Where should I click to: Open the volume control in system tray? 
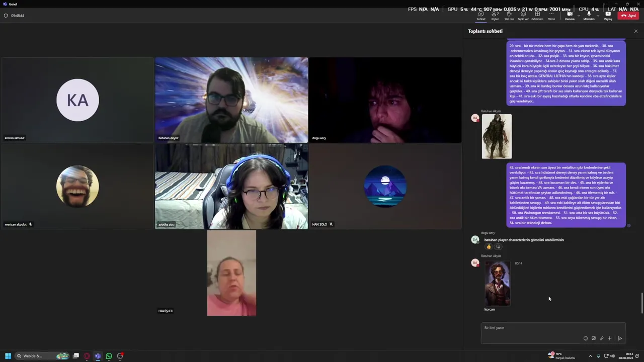coord(612,356)
